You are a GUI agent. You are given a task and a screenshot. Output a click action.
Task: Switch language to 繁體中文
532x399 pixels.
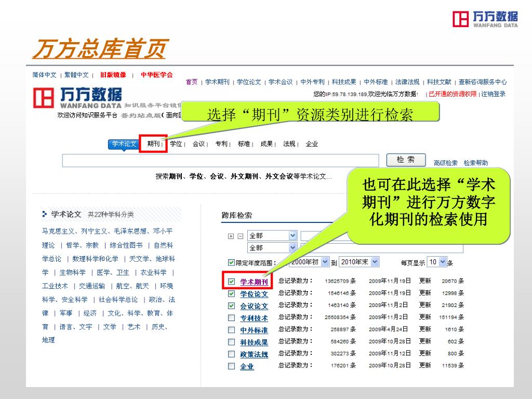point(76,75)
